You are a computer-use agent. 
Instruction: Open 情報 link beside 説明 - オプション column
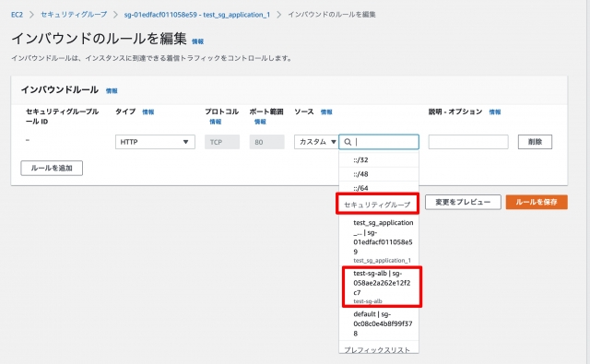tap(495, 112)
